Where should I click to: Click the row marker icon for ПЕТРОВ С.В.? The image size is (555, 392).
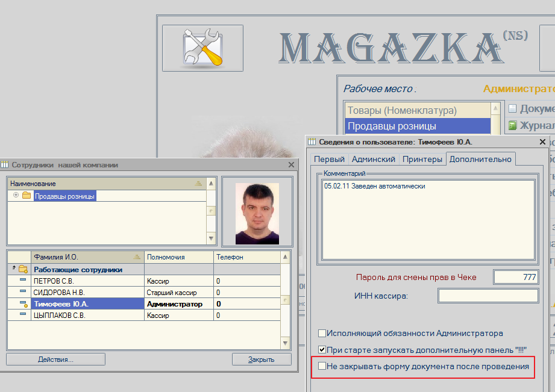[x=23, y=280]
